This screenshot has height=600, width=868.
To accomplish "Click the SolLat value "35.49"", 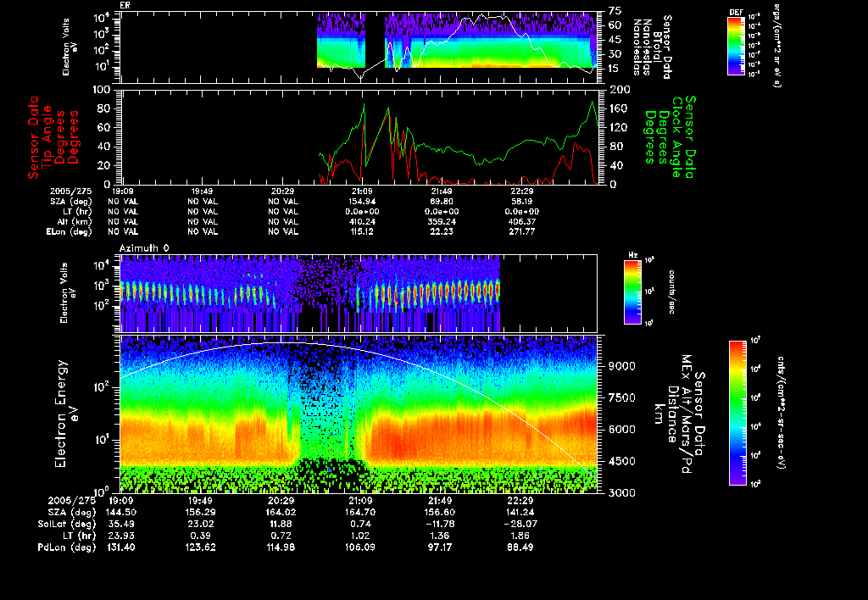I will coord(120,525).
